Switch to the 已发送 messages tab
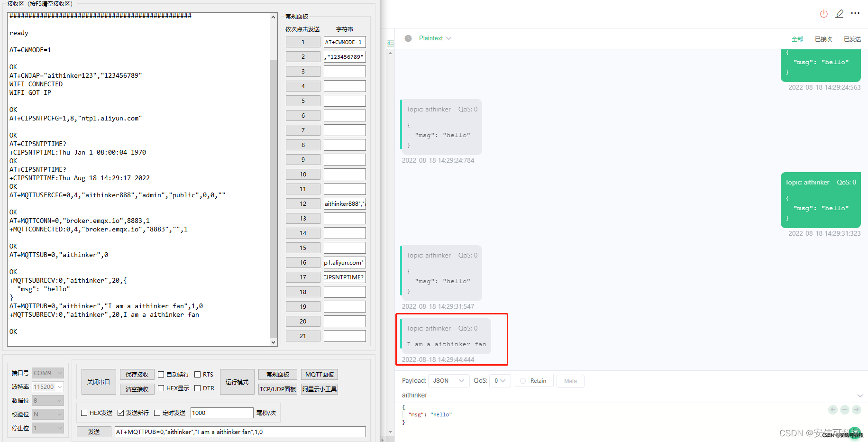The width and height of the screenshot is (868, 442). [x=852, y=39]
